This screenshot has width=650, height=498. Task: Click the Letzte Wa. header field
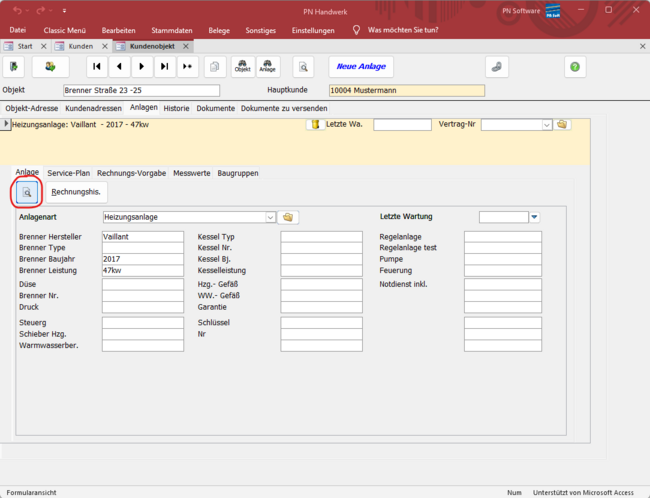coord(402,125)
